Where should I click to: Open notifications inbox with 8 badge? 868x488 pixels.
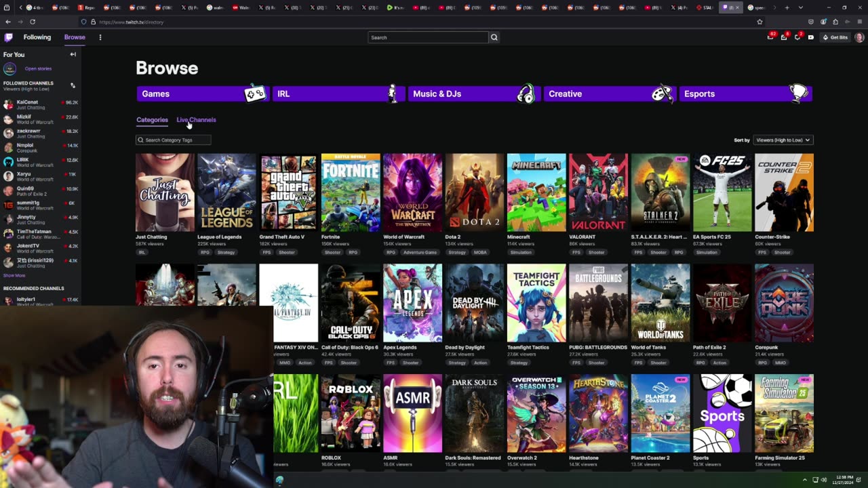pos(784,37)
